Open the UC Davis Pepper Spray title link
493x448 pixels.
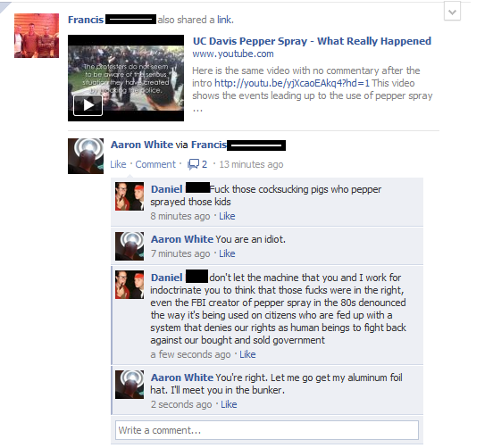click(x=312, y=41)
